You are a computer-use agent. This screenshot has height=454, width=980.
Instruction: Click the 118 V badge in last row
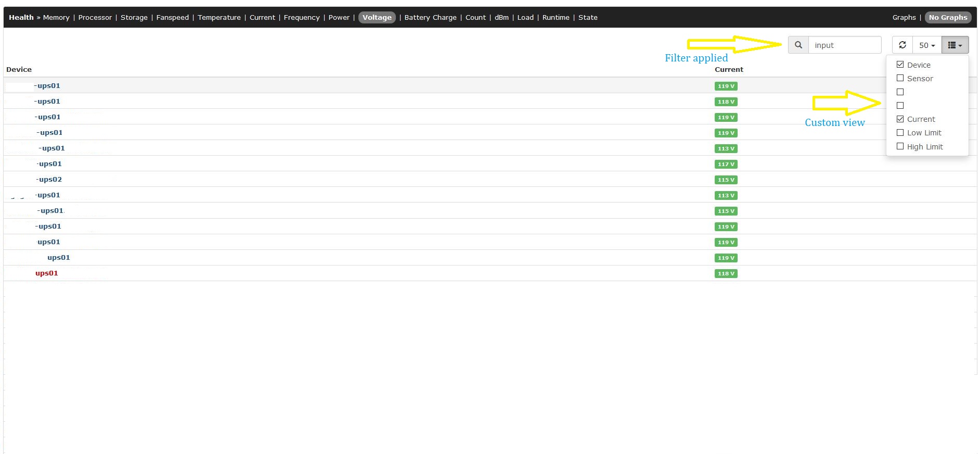(726, 274)
